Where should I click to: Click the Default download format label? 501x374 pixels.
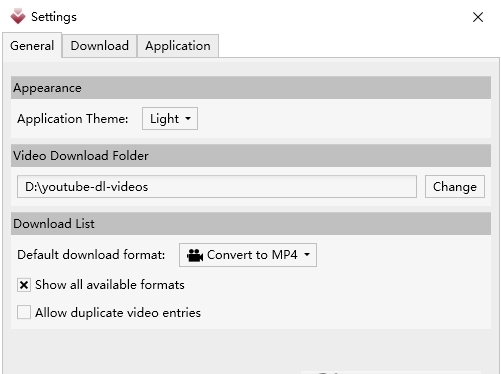coord(91,255)
